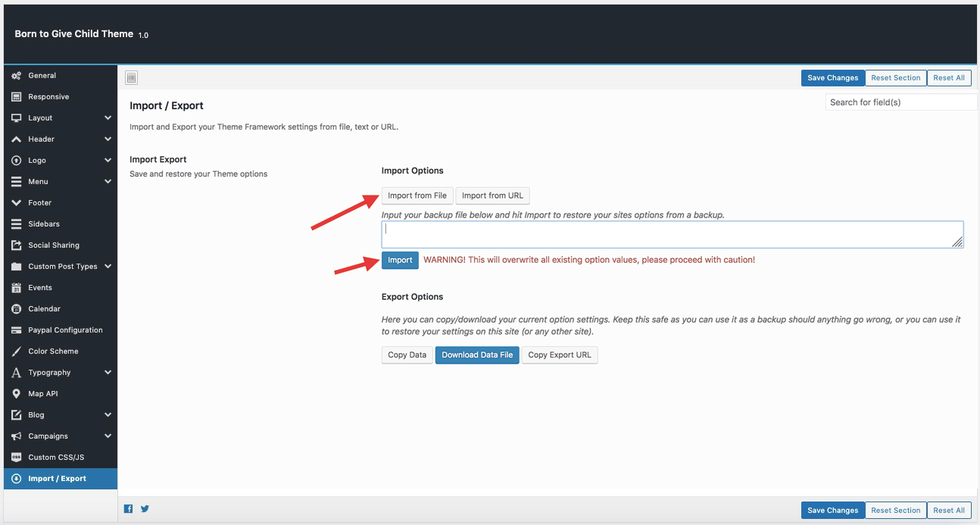Click the Color Scheme brush icon
Viewport: 980px width, 525px height.
click(17, 352)
